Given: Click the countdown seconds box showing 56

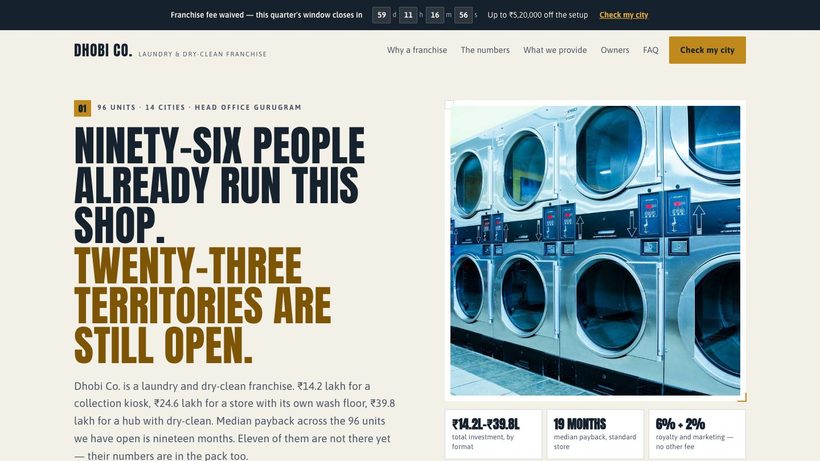Looking at the screenshot, I should click(463, 15).
